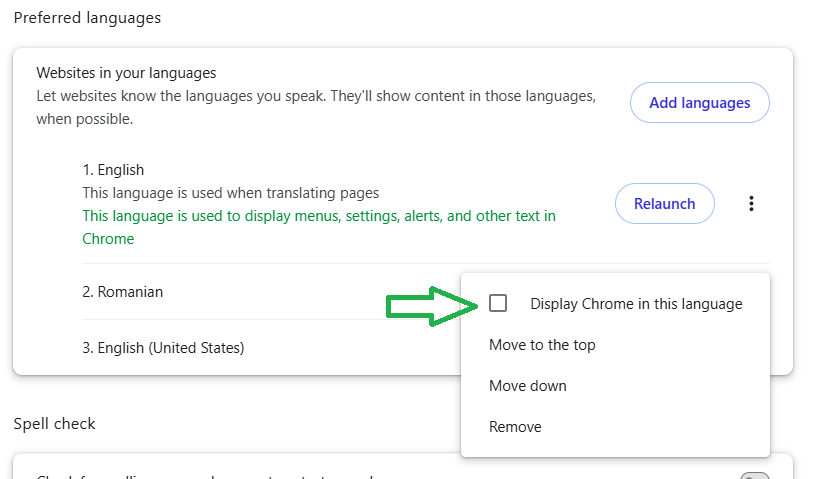Image resolution: width=813 pixels, height=479 pixels.
Task: Select the Romanian language entry
Action: coord(123,292)
